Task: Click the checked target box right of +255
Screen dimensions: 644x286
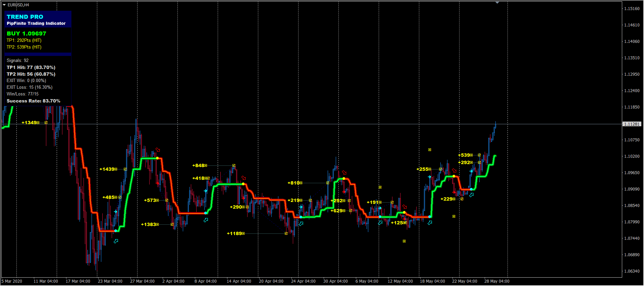Action: coord(440,169)
